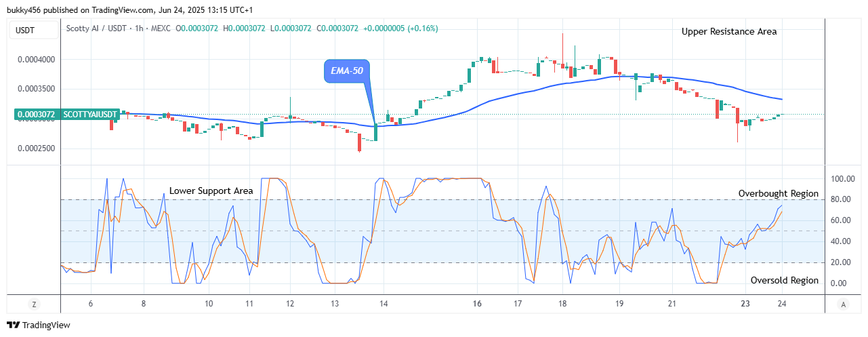
Task: Click date label 16 on time axis
Action: 477,304
